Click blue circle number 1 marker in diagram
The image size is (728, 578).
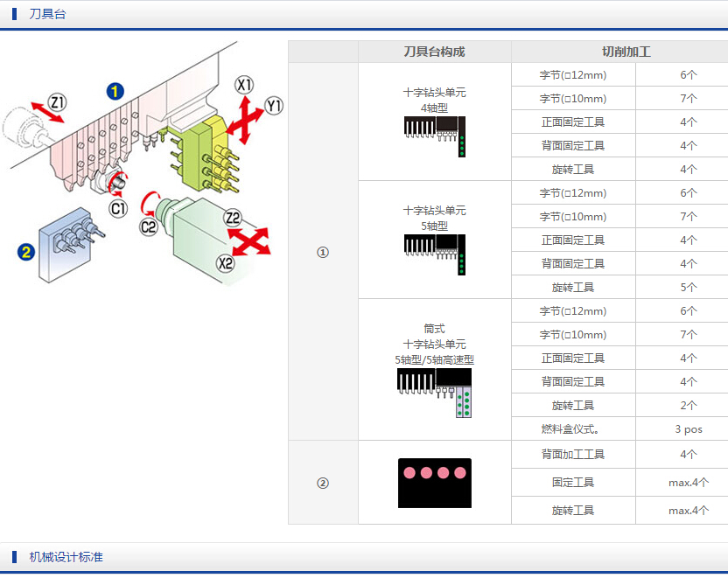pyautogui.click(x=115, y=90)
